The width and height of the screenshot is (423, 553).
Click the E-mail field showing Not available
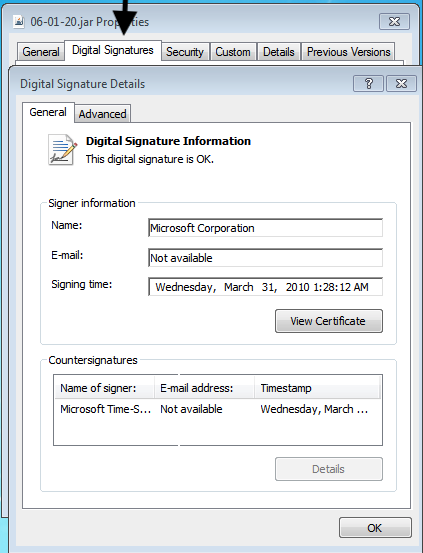[x=265, y=258]
